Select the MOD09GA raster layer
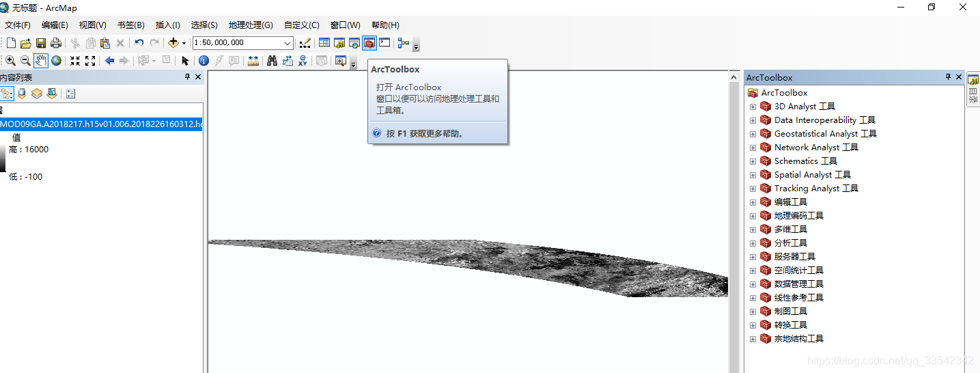This screenshot has width=980, height=373. [x=101, y=124]
